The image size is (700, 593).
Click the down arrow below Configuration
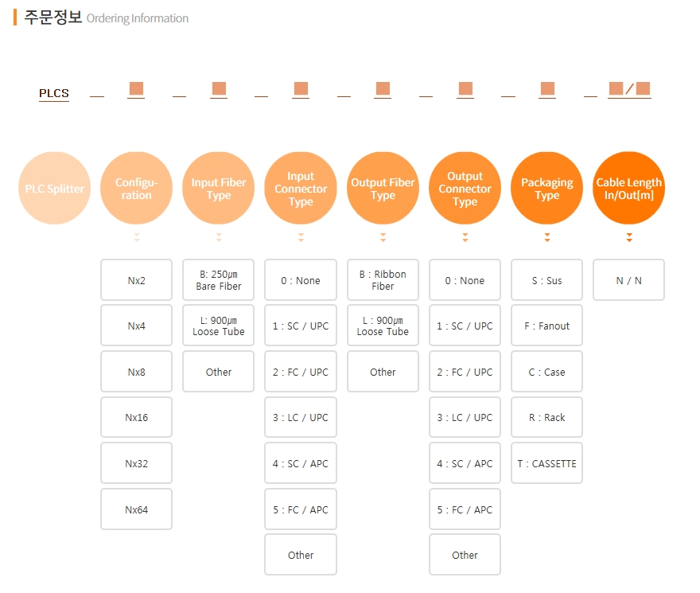point(136,237)
